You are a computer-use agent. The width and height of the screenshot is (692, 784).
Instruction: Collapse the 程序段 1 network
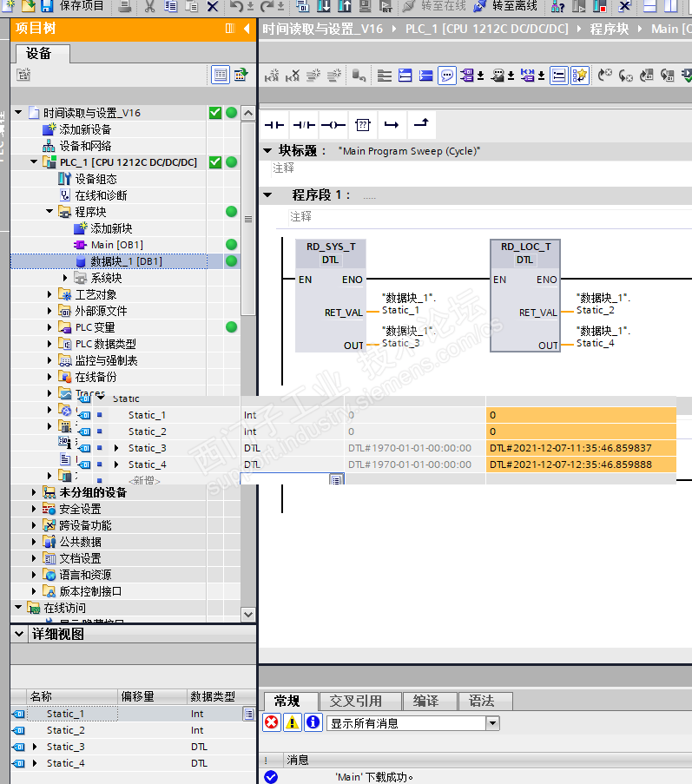(267, 195)
